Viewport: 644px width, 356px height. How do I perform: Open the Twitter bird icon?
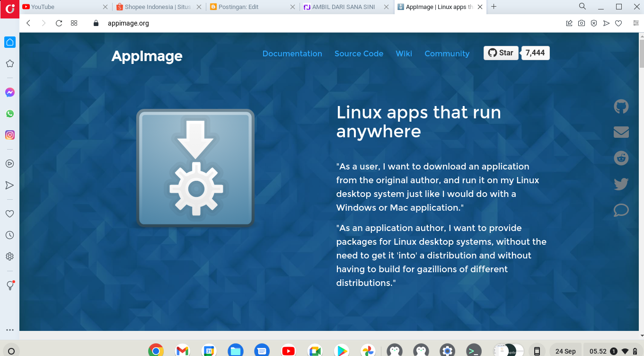tap(621, 184)
